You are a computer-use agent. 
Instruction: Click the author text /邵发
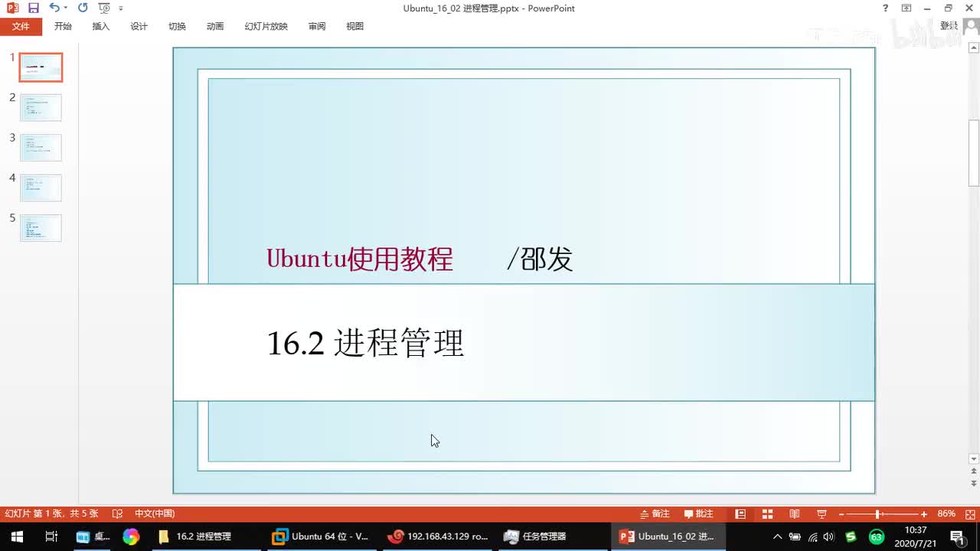click(x=540, y=259)
